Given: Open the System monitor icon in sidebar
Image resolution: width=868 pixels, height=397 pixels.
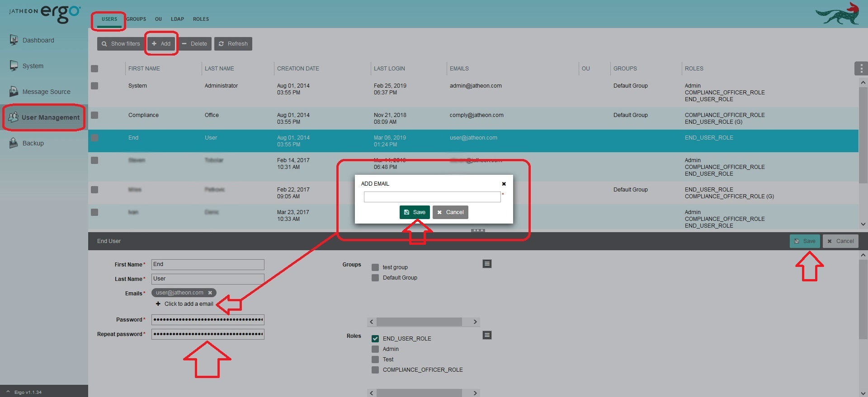Looking at the screenshot, I should (14, 65).
